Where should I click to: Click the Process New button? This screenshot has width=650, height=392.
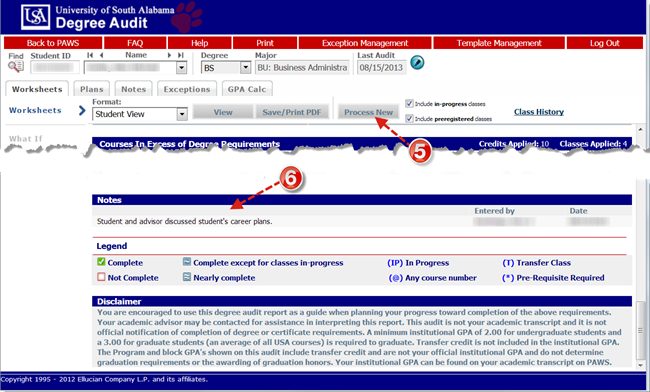click(x=368, y=112)
